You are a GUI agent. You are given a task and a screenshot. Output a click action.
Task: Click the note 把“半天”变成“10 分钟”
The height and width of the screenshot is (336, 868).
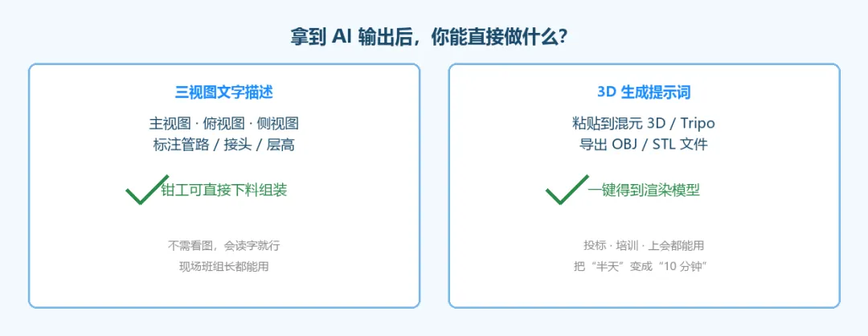[x=642, y=266]
